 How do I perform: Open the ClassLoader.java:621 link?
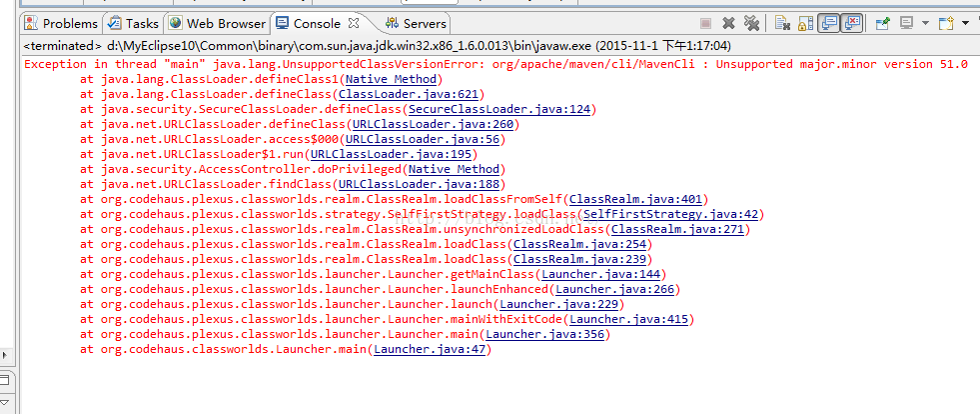[409, 94]
